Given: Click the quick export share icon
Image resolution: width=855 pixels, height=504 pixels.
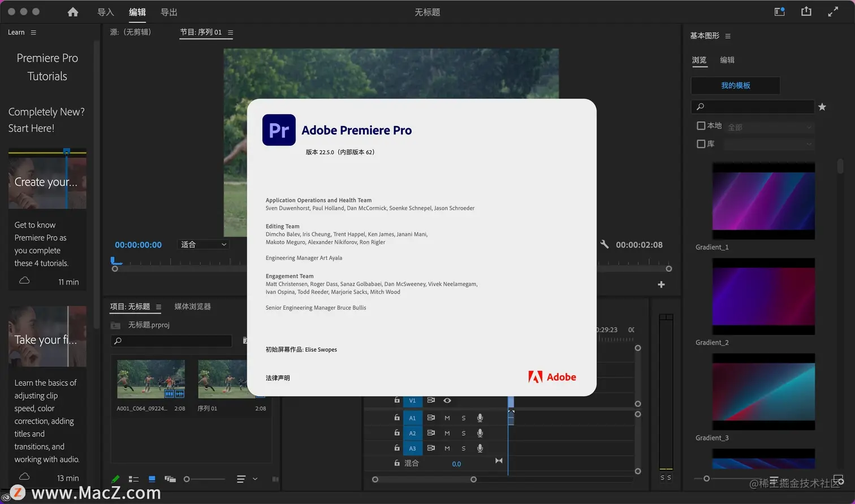Looking at the screenshot, I should click(806, 11).
